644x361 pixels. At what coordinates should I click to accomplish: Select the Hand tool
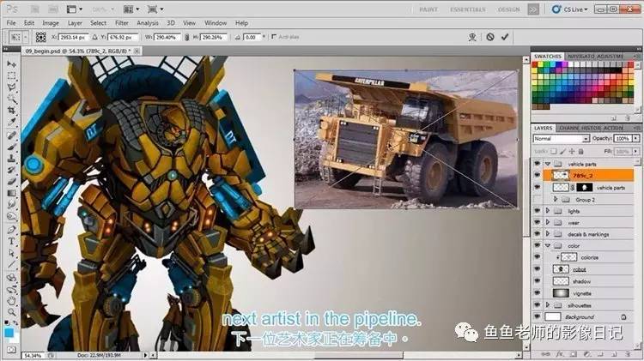(11, 301)
